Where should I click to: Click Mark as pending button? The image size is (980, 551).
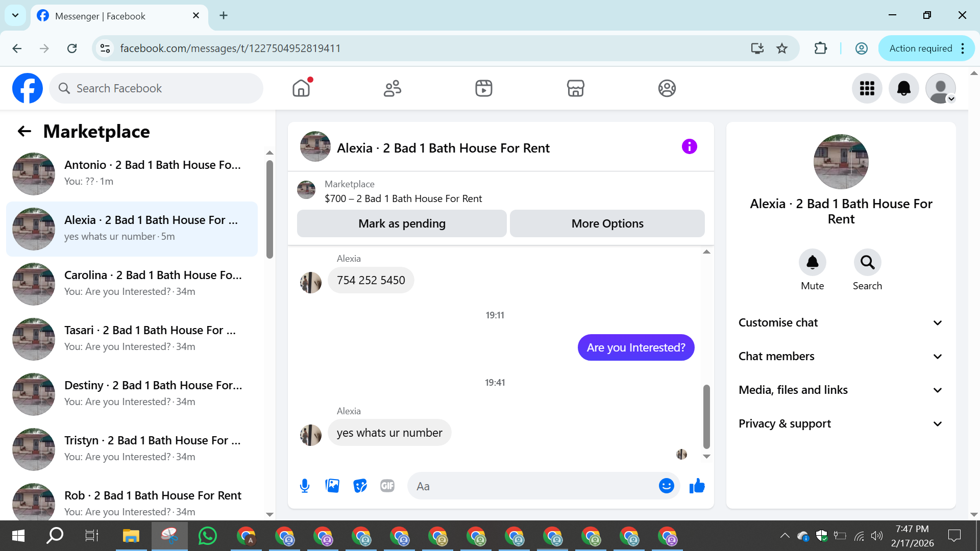tap(402, 223)
